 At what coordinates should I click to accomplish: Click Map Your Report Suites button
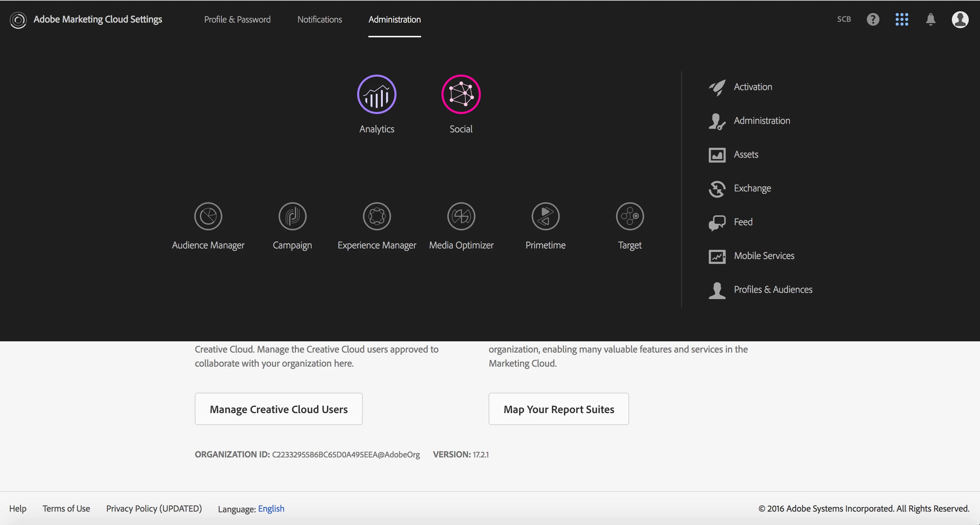559,409
